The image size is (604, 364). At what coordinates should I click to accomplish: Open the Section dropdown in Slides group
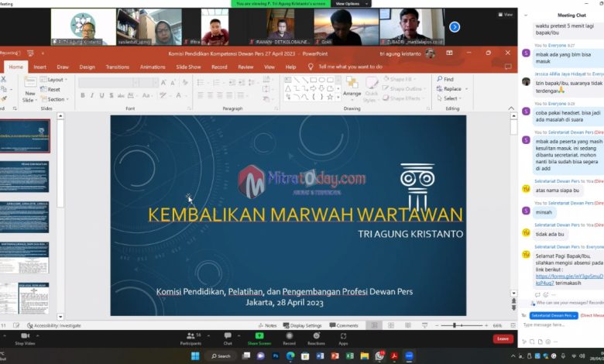pyautogui.click(x=55, y=99)
